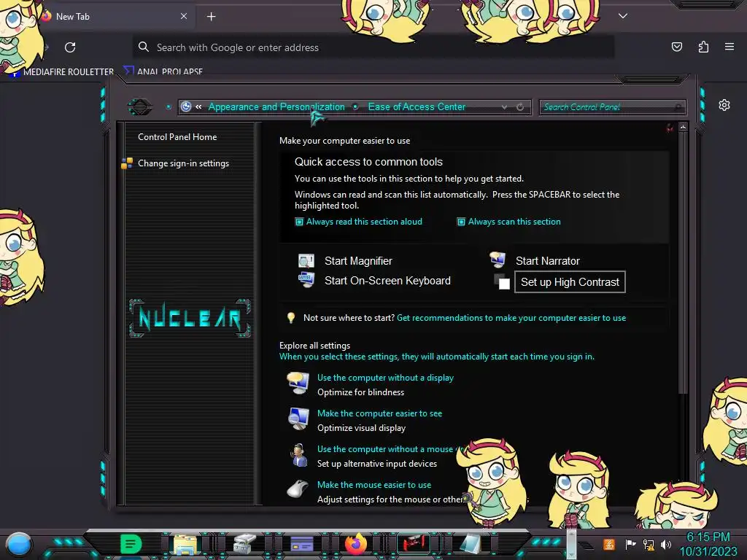Click the Start orb on taskbar
The width and height of the screenshot is (747, 560).
click(x=19, y=544)
